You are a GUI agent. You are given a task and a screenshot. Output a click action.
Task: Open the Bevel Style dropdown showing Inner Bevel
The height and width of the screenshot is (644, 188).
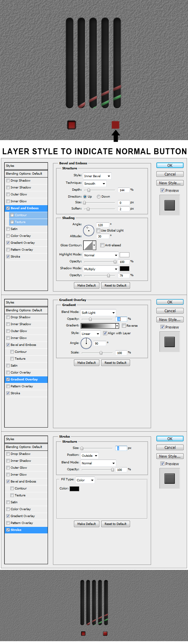(x=97, y=176)
